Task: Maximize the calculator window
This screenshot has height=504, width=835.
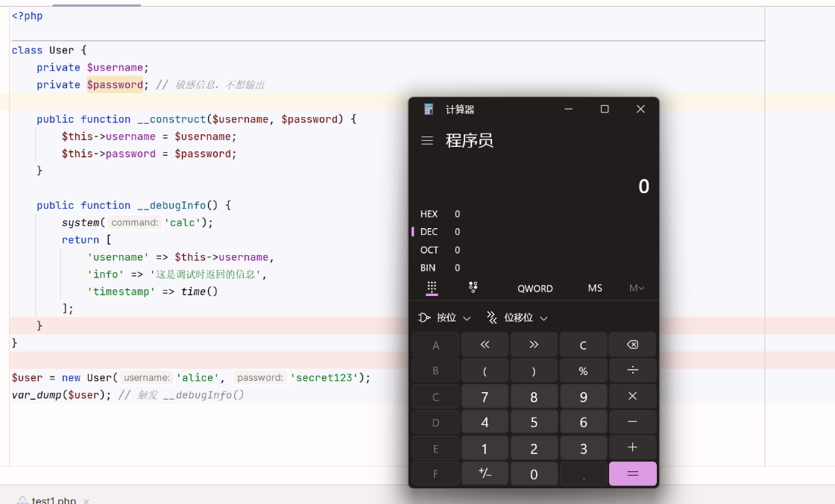Action: [x=605, y=109]
